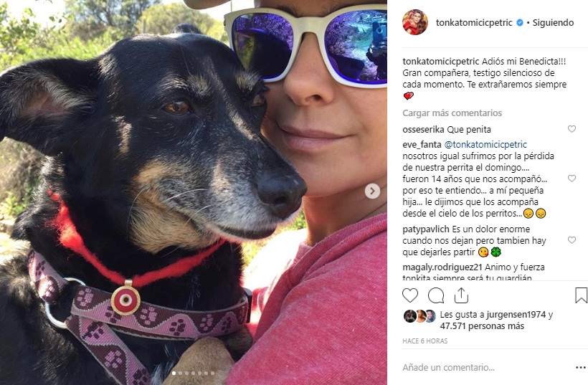View the 47.571 personas más likes list
Viewport: 588px width, 385px height.
click(482, 326)
